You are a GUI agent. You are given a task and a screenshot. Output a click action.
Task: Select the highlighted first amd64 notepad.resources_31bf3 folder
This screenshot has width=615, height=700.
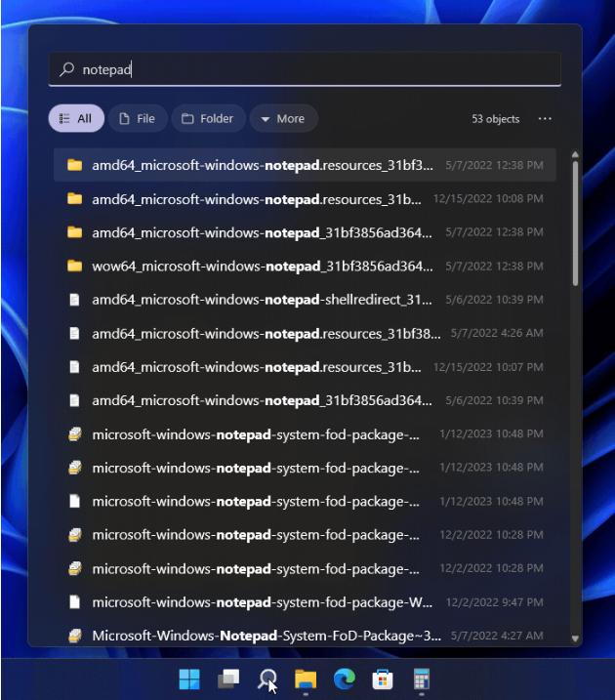(305, 165)
